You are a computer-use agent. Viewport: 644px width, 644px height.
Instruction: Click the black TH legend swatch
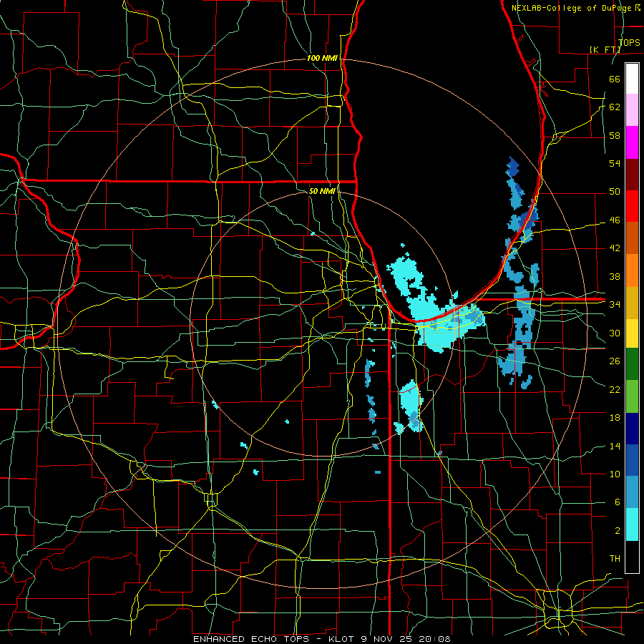coord(632,557)
